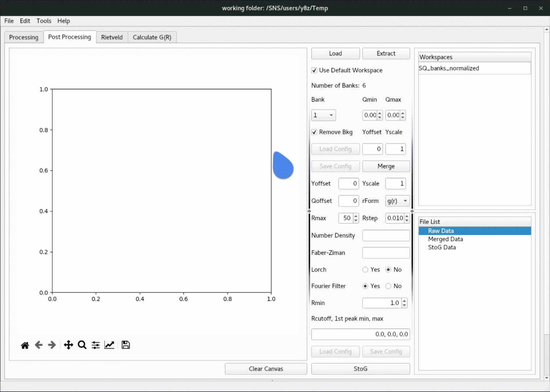
Task: Click the Number Density input field
Action: [x=386, y=236]
